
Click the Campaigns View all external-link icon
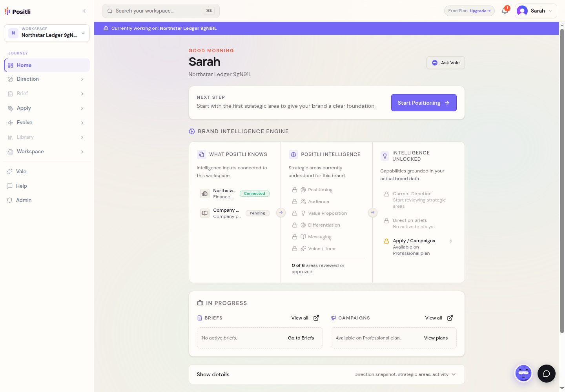coord(450,318)
